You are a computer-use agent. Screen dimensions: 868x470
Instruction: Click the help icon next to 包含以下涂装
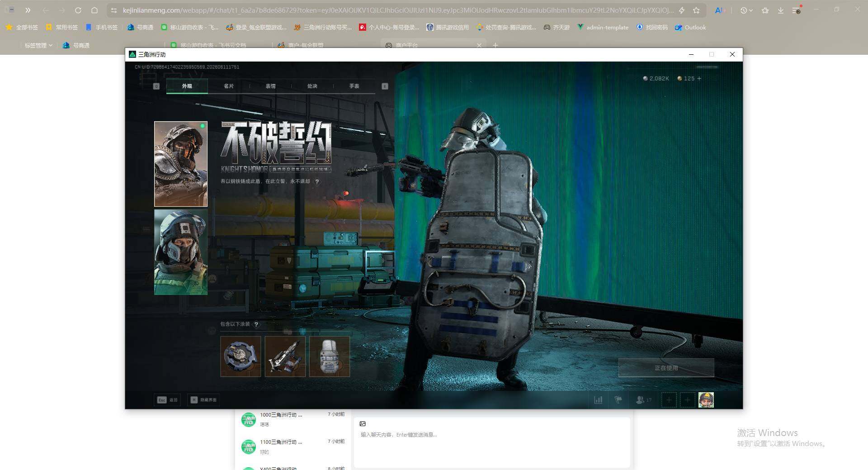click(256, 324)
